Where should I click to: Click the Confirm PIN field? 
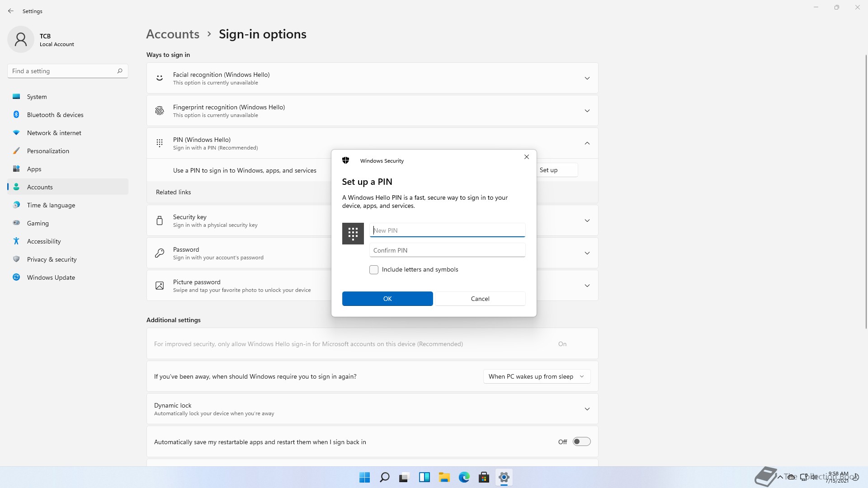(x=447, y=250)
